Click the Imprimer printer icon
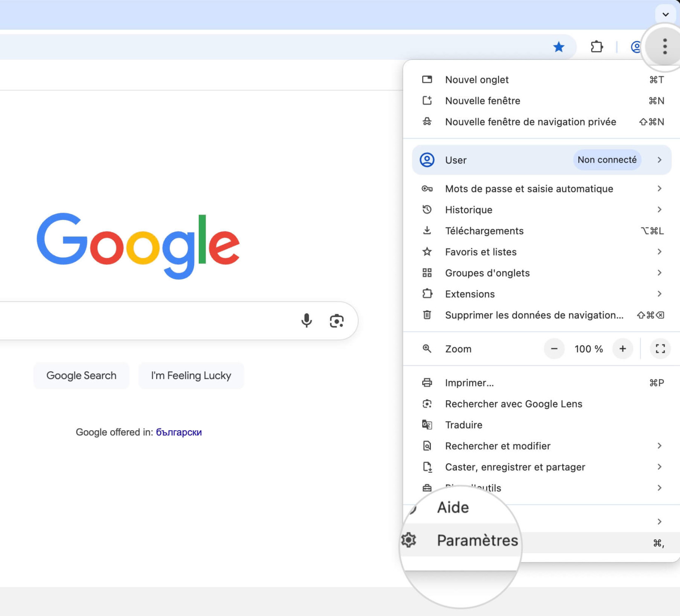The image size is (680, 616). (x=427, y=383)
